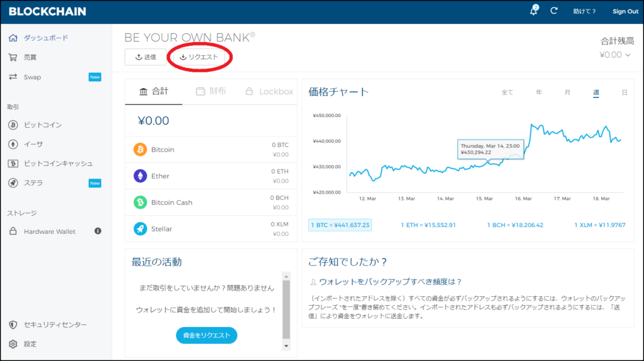Image resolution: width=644 pixels, height=361 pixels.
Task: Click the security center shield icon
Action: [13, 325]
